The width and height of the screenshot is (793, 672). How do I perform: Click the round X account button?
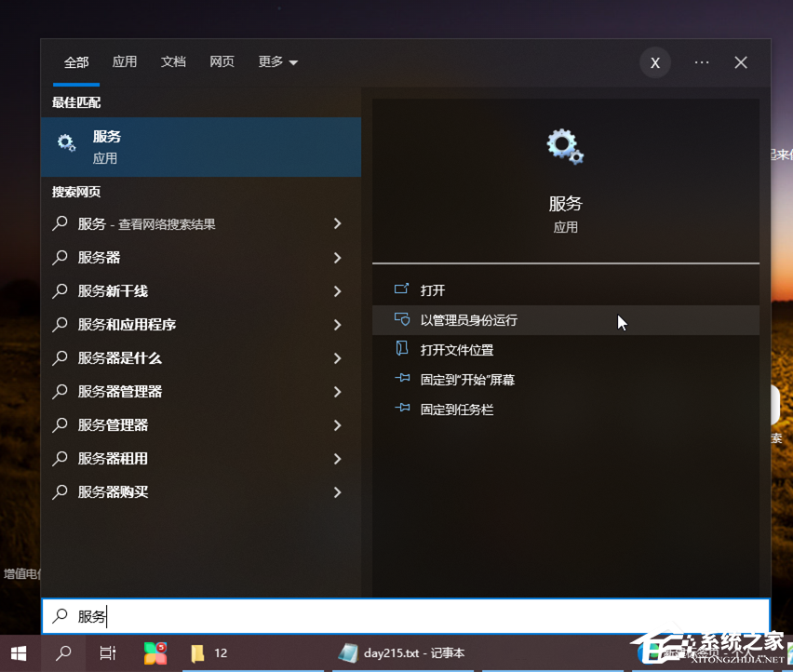pyautogui.click(x=655, y=62)
